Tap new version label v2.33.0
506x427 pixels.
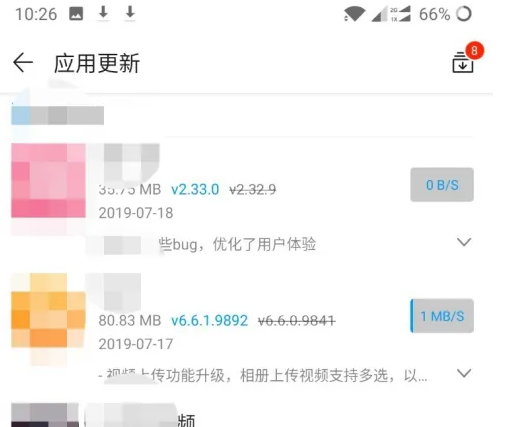pos(195,190)
